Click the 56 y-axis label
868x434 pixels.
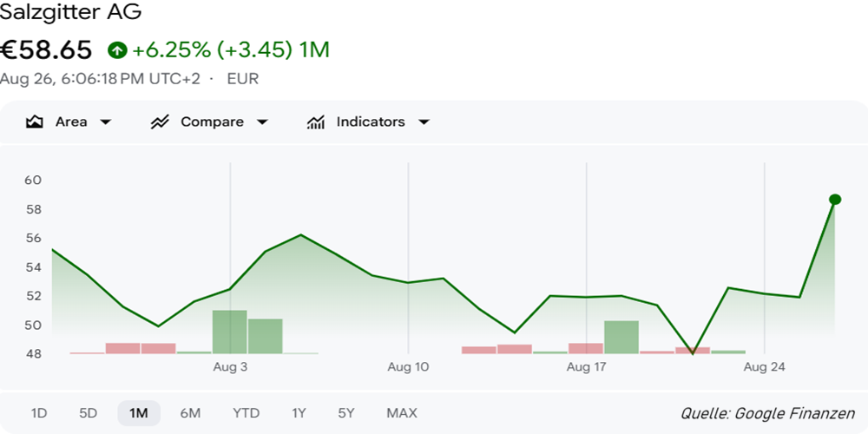(33, 238)
